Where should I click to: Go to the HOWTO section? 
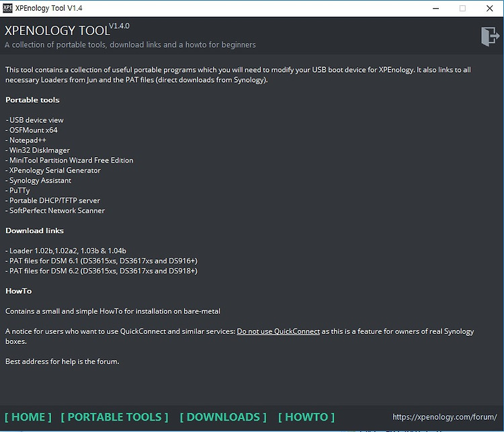(x=306, y=417)
